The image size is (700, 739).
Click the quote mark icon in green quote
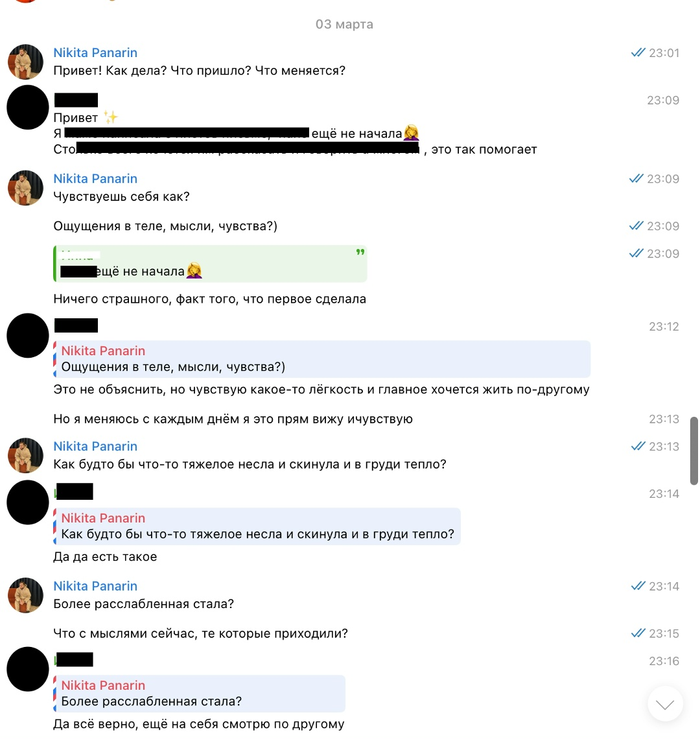360,253
